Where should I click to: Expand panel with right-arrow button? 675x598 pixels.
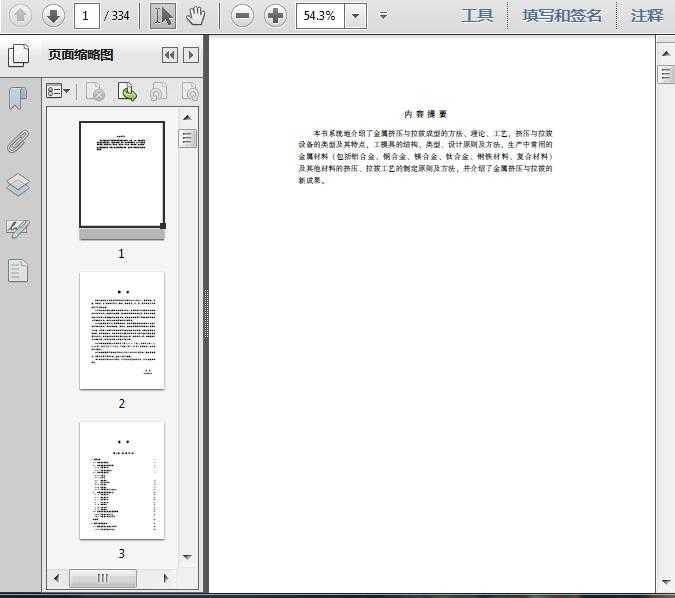pyautogui.click(x=191, y=55)
